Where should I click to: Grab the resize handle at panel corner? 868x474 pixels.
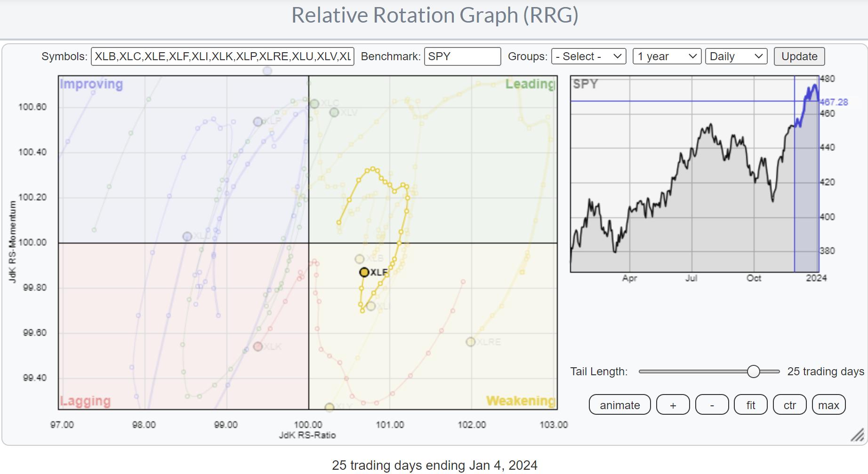[x=857, y=435]
